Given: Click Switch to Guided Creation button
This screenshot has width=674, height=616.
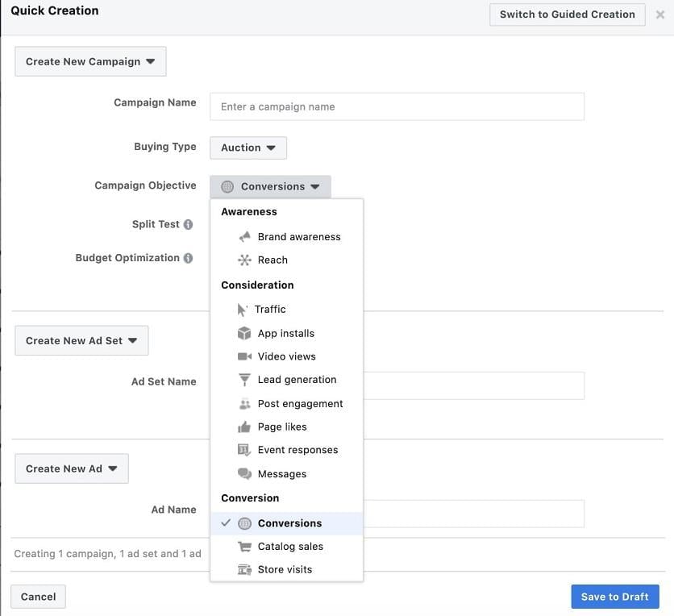Looking at the screenshot, I should click(568, 15).
